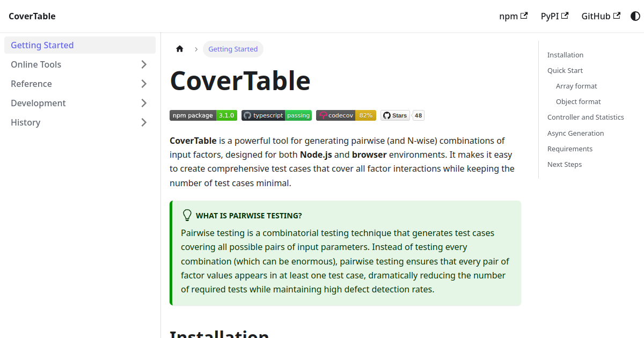Click the home icon in breadcrumbs
This screenshot has height=338, width=644.
pos(180,49)
